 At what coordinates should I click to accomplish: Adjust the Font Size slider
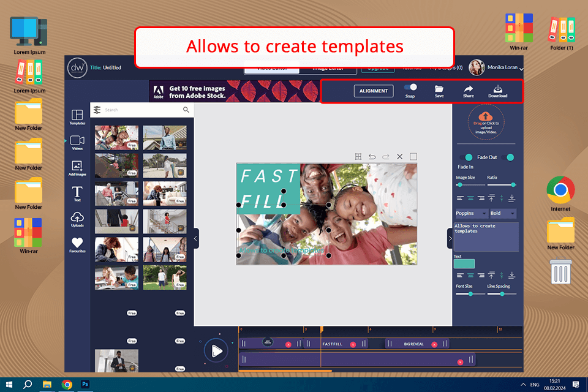(470, 294)
